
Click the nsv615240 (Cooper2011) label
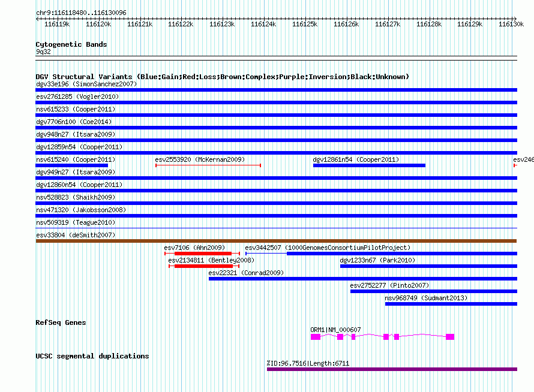76,159
